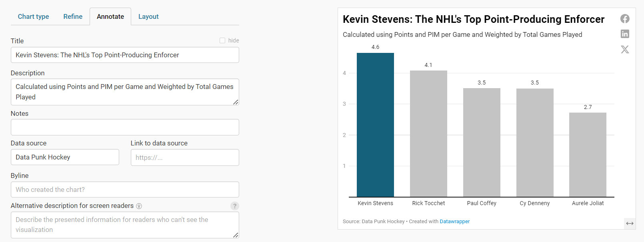Viewport: 644px width, 242px height.
Task: Enable the hide title checkbox
Action: point(222,40)
